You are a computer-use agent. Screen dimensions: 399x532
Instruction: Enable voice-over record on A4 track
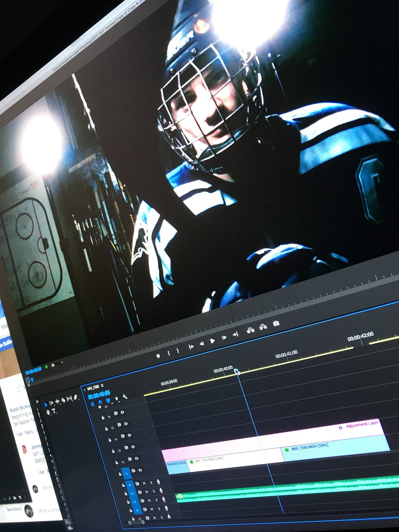point(166,508)
